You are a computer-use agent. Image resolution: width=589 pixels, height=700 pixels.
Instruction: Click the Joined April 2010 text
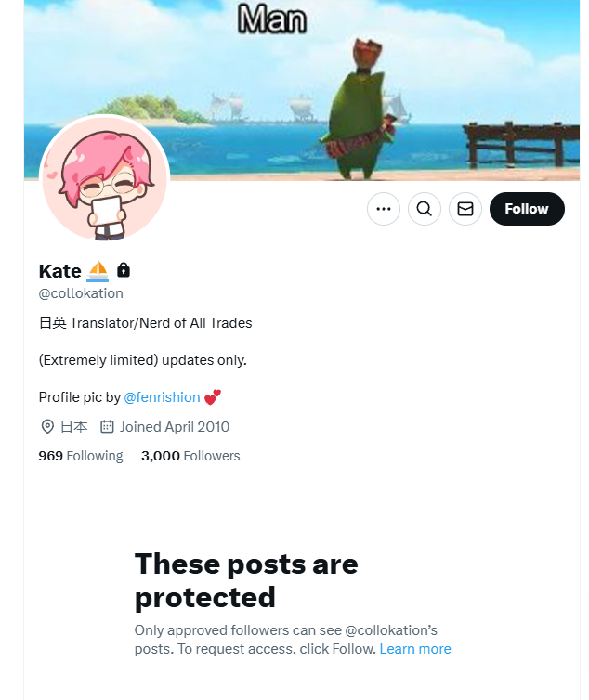click(175, 427)
